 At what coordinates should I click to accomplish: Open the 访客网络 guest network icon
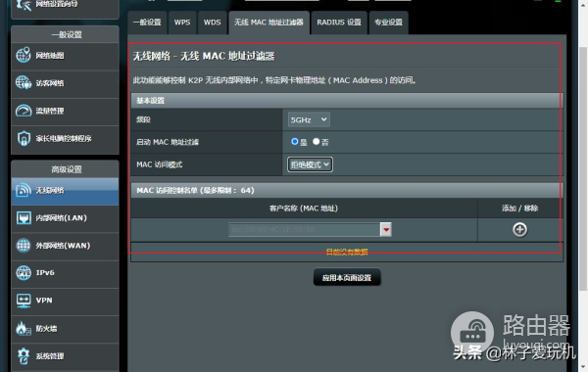[24, 82]
